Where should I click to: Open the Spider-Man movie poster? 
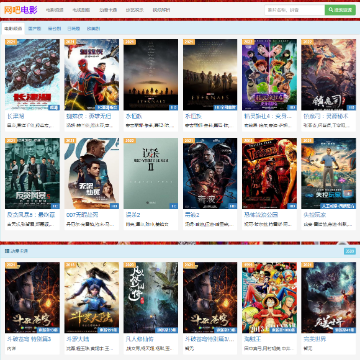(91, 75)
